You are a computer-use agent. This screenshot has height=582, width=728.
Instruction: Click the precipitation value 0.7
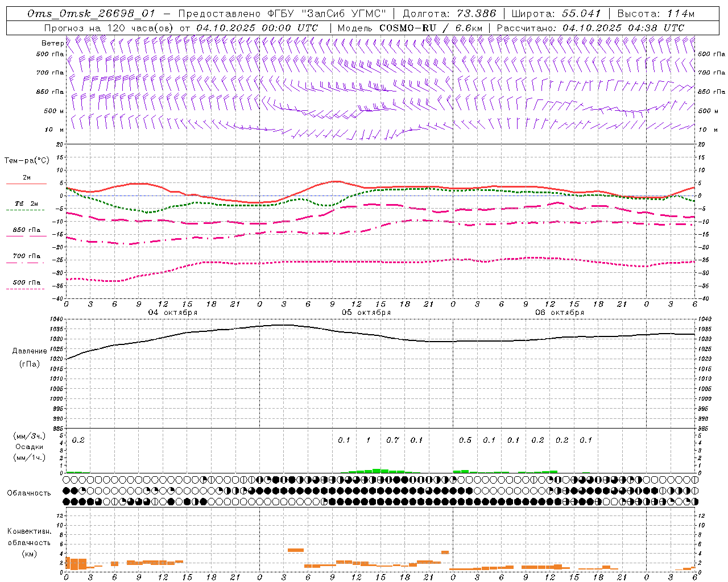click(392, 440)
